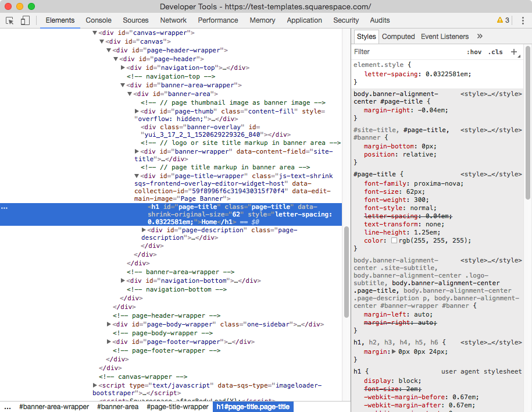Open the white color swatch picker
532x412 pixels.
tap(394, 240)
